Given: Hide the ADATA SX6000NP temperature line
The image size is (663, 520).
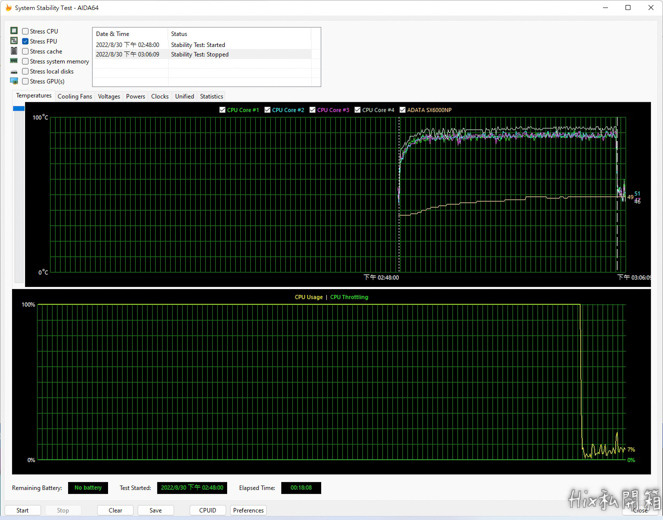Looking at the screenshot, I should (403, 110).
